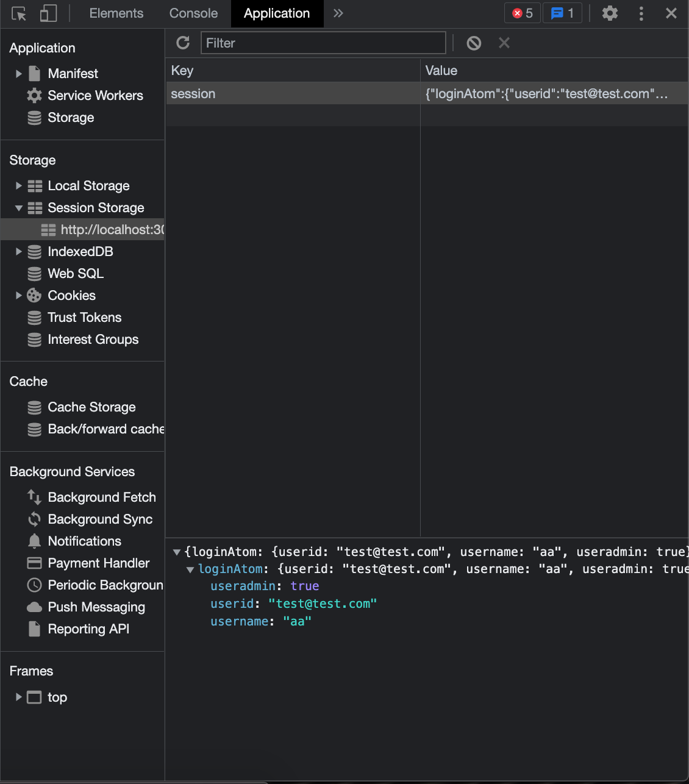Image resolution: width=689 pixels, height=784 pixels.
Task: Click the red error count badge
Action: [523, 13]
